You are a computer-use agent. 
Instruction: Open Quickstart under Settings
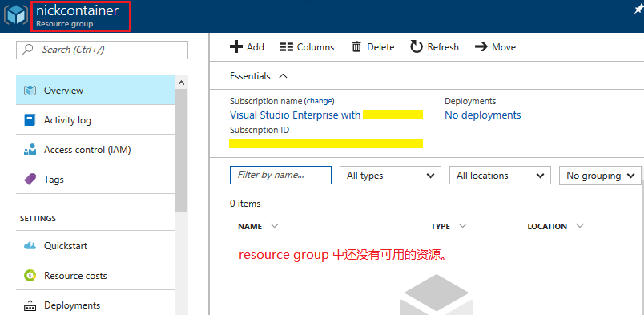tap(95, 246)
